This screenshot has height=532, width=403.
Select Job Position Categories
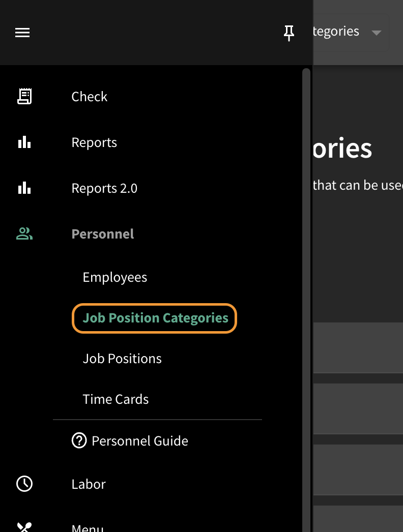coord(155,318)
